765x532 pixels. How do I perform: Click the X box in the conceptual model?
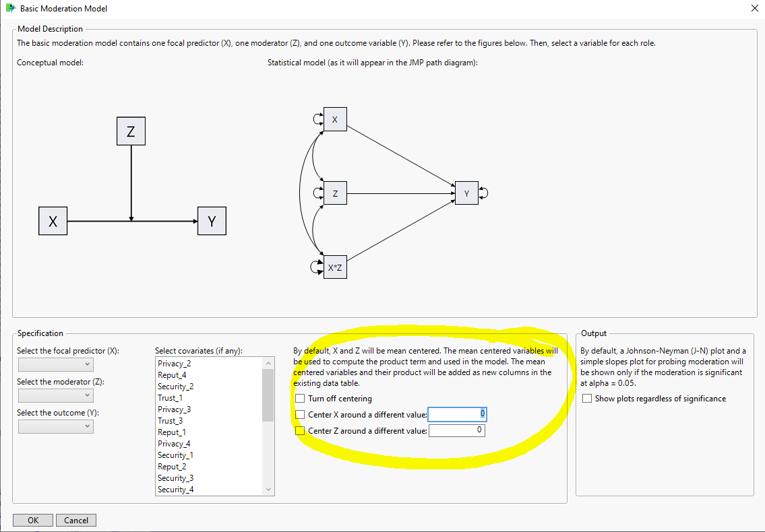point(53,220)
